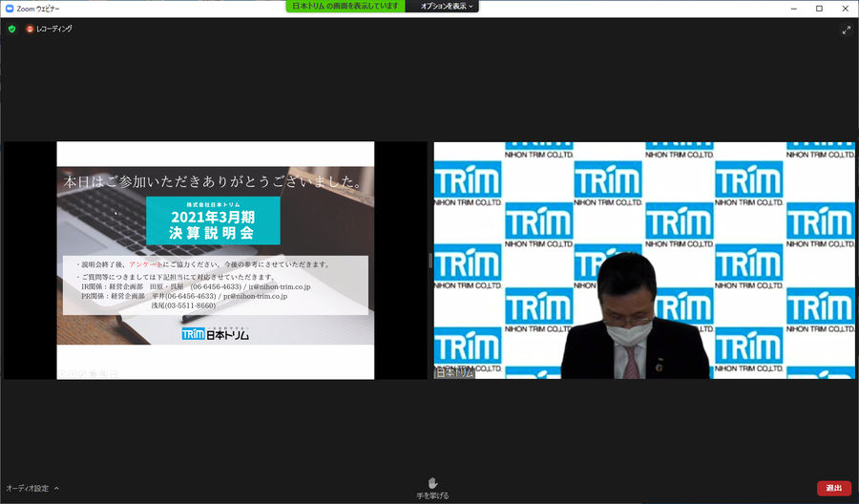Viewport: 859px width, 504px height.
Task: Click the TRIM 日本トリム logo on the slide
Action: 215,334
